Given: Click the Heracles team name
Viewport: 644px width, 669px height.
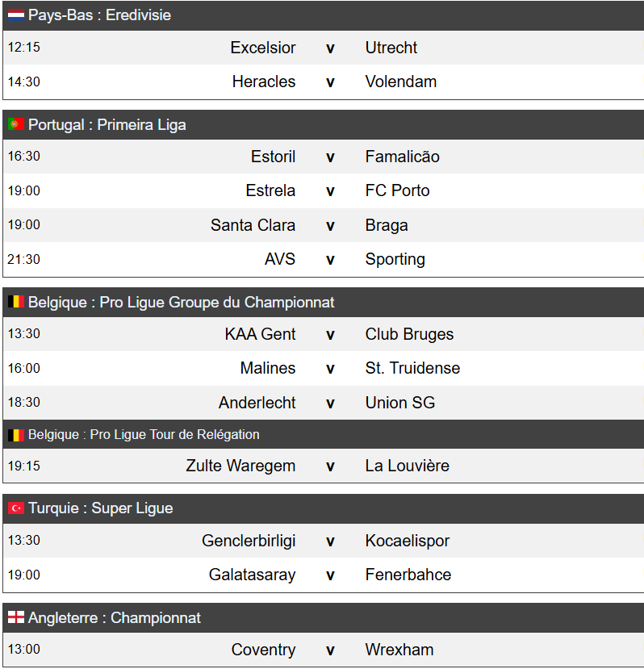Looking at the screenshot, I should [x=264, y=82].
